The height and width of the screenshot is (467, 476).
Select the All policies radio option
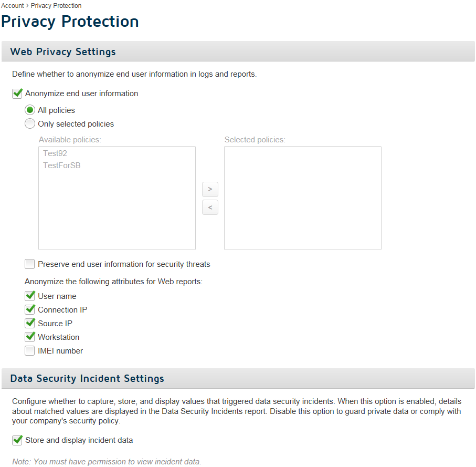(30, 110)
